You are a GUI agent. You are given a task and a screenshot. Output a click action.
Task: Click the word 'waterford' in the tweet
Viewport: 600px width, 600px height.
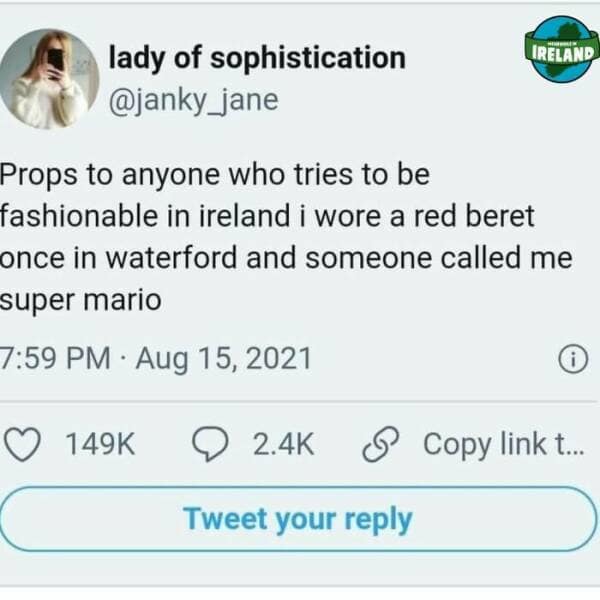pos(171,257)
